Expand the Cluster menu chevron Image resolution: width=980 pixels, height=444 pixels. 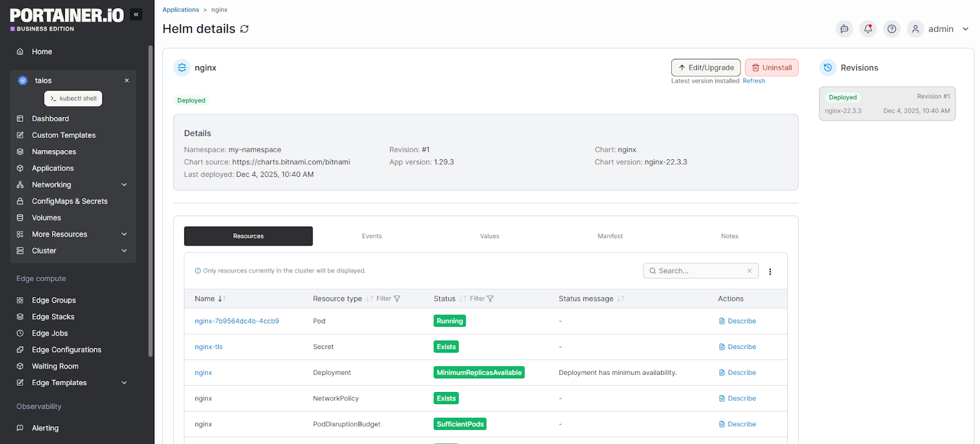click(x=124, y=251)
